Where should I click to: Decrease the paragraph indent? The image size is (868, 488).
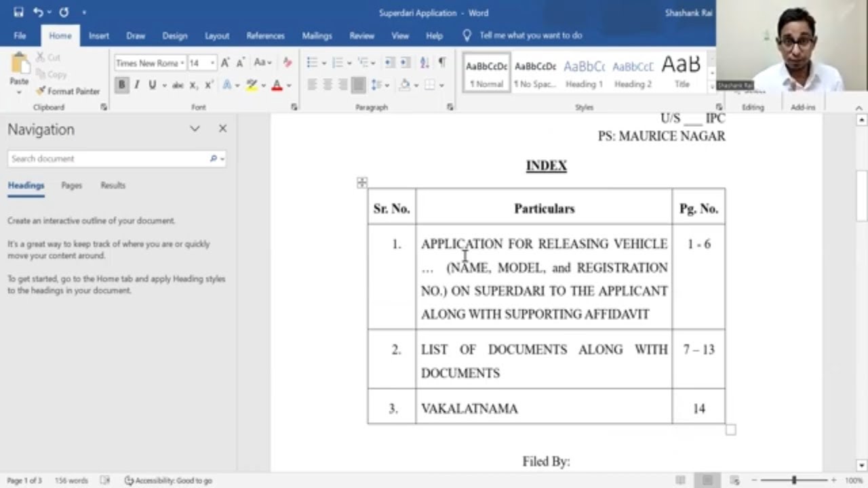[x=390, y=63]
